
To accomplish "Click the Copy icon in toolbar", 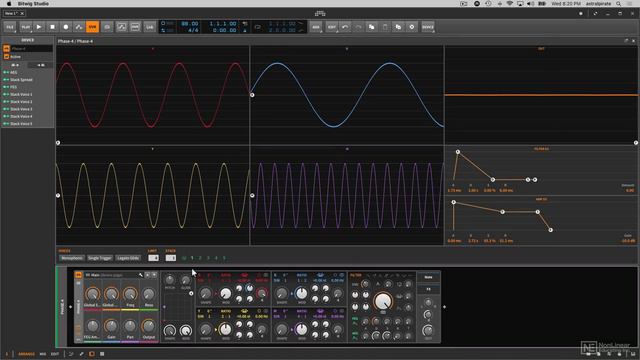I will tap(371, 27).
